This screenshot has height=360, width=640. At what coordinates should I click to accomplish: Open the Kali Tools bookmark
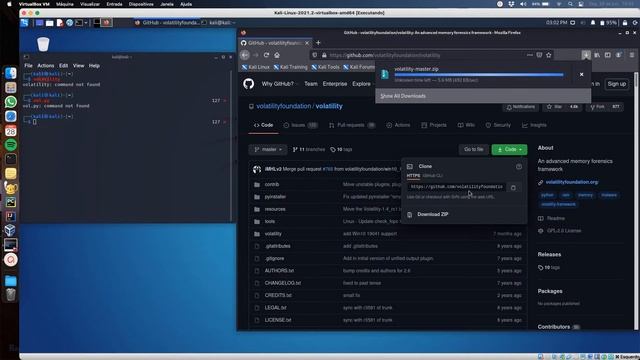325,67
